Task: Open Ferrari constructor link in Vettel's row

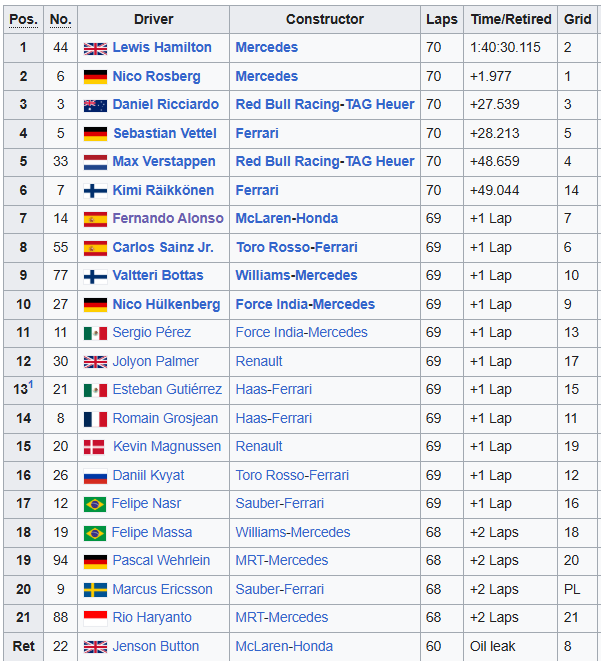Action: (x=257, y=133)
